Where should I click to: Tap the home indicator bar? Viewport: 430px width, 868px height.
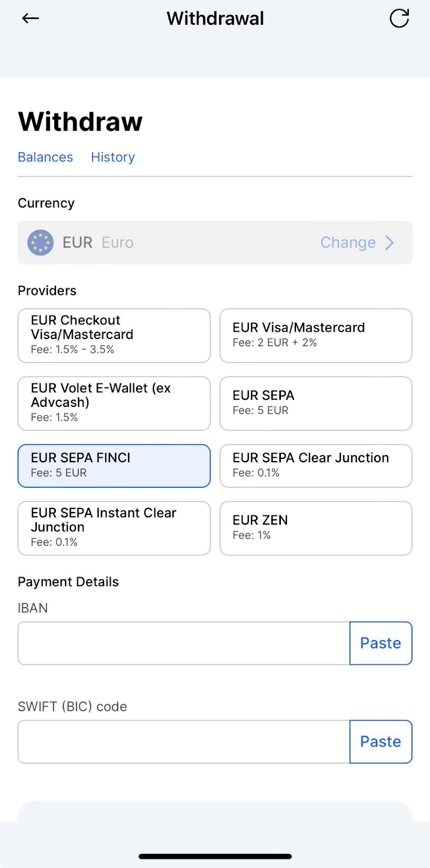[215, 857]
